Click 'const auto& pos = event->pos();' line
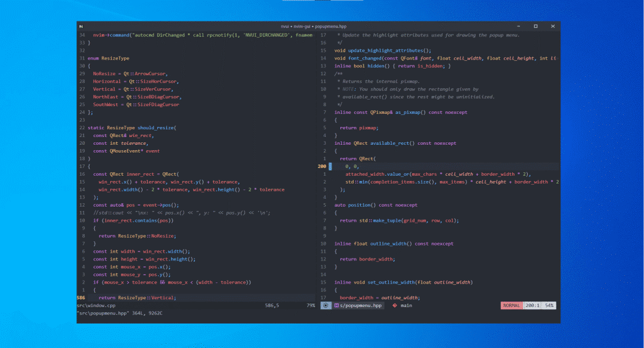 tap(136, 205)
